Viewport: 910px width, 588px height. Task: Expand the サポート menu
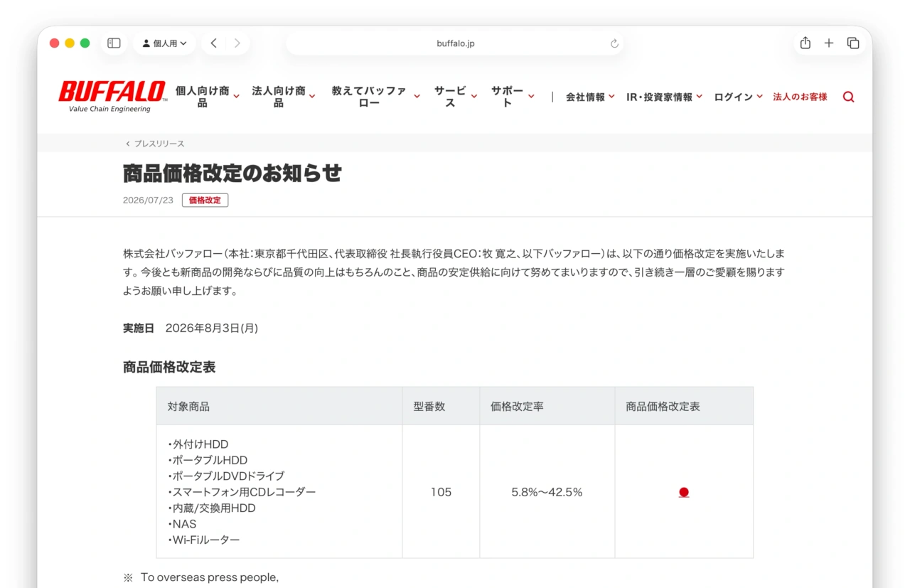click(x=512, y=97)
